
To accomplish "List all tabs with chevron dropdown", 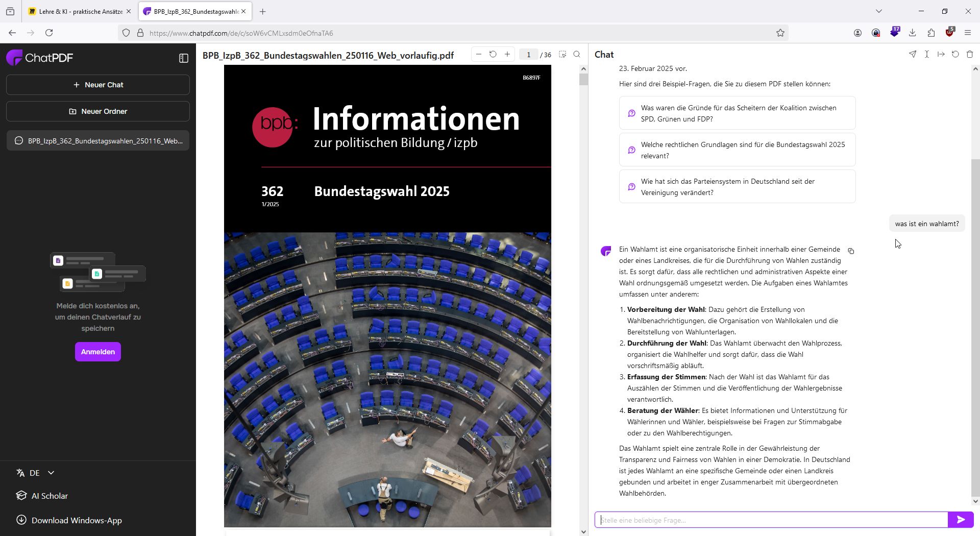I will click(879, 11).
